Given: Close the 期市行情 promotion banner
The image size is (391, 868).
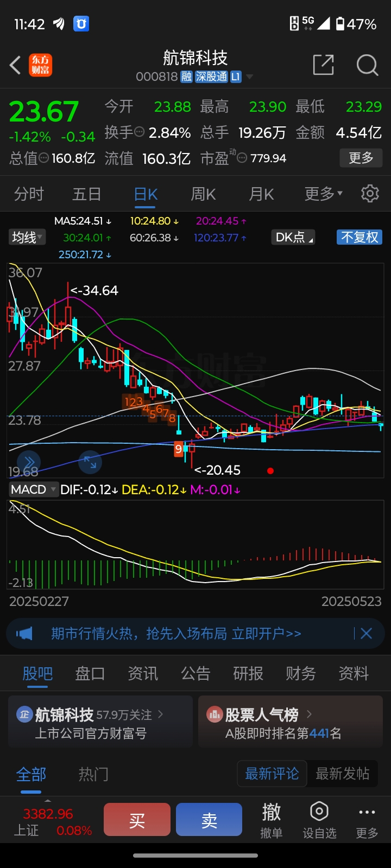Looking at the screenshot, I should (x=367, y=633).
